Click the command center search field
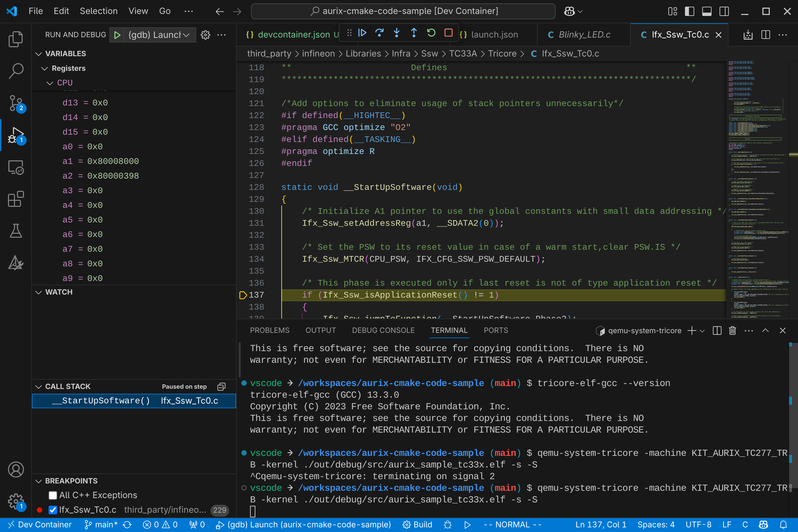798x532 pixels. tap(403, 12)
